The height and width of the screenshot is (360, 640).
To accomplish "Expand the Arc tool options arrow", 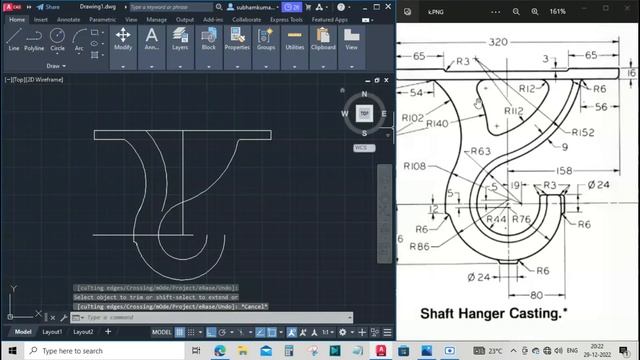I will pos(79,54).
